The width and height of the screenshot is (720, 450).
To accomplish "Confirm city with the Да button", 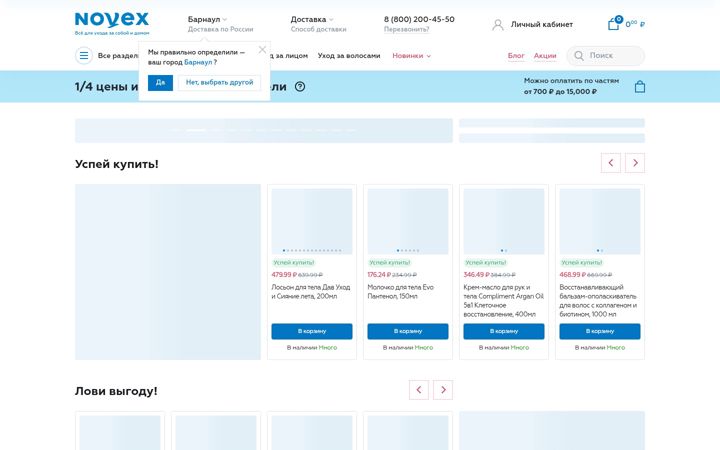I will click(x=160, y=83).
